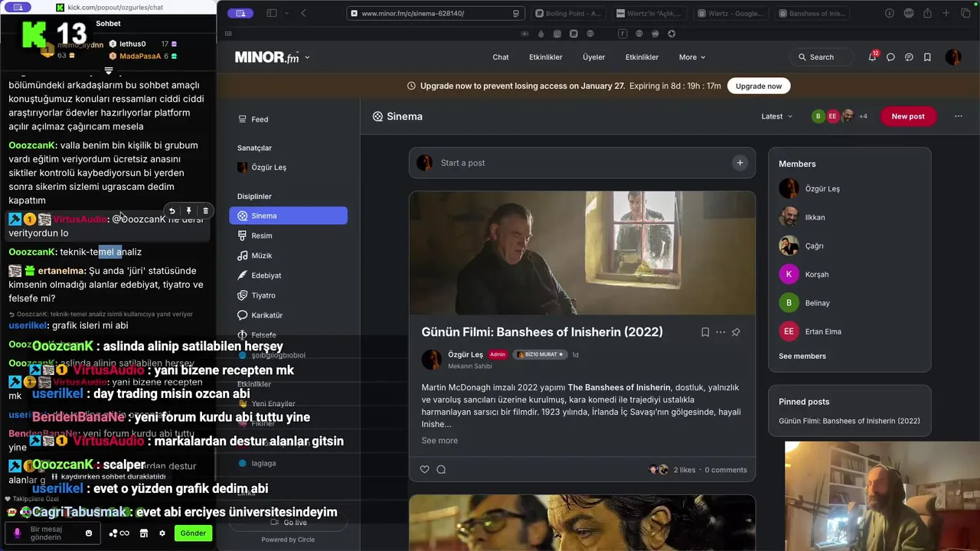The image size is (980, 551).
Task: Open the laglaga space in sidebar
Action: click(288, 464)
